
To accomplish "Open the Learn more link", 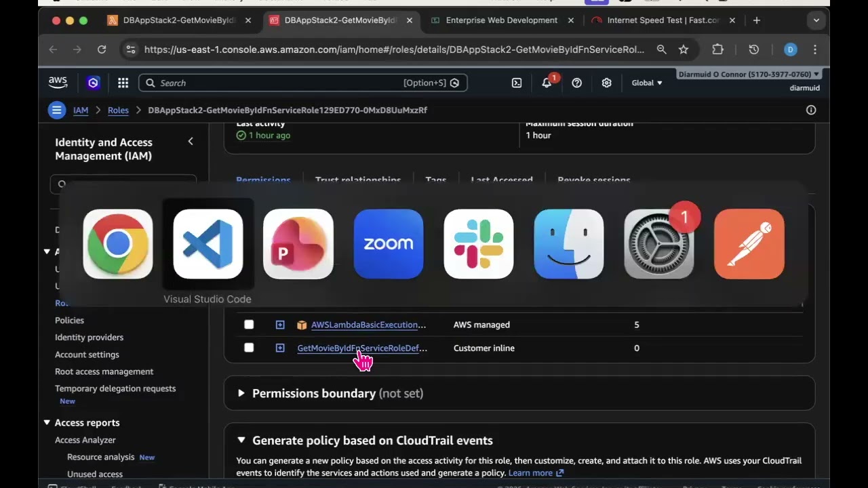I will click(536, 473).
